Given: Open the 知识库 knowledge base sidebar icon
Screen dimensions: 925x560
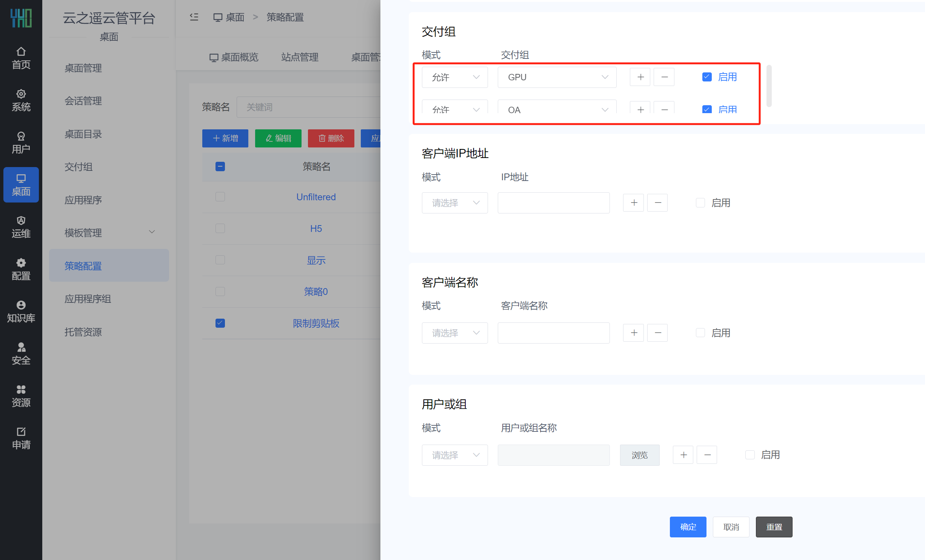Looking at the screenshot, I should (21, 311).
